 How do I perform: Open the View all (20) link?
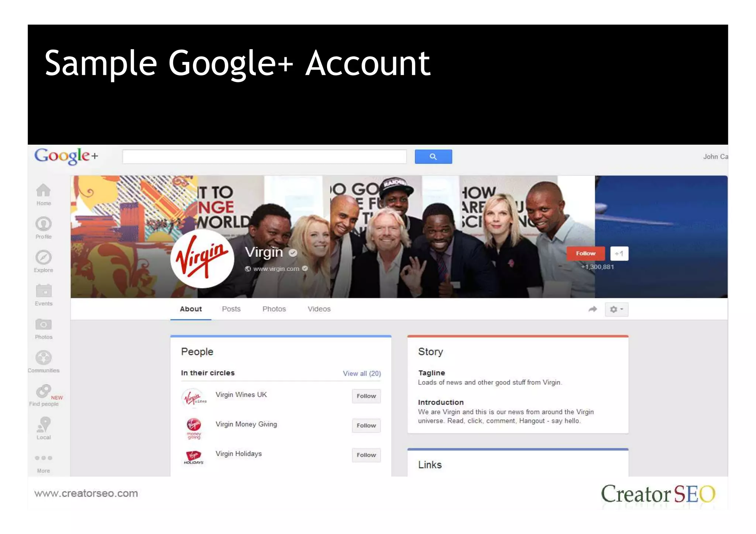pos(362,373)
